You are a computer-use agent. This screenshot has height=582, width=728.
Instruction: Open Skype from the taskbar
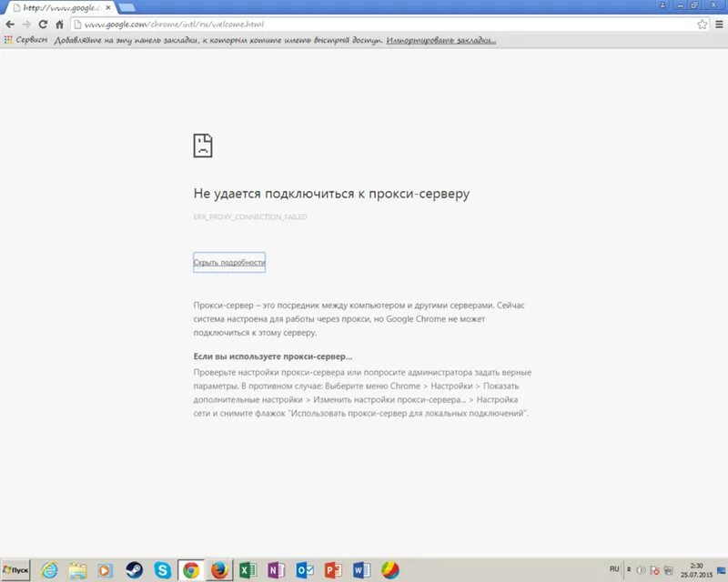click(x=163, y=570)
